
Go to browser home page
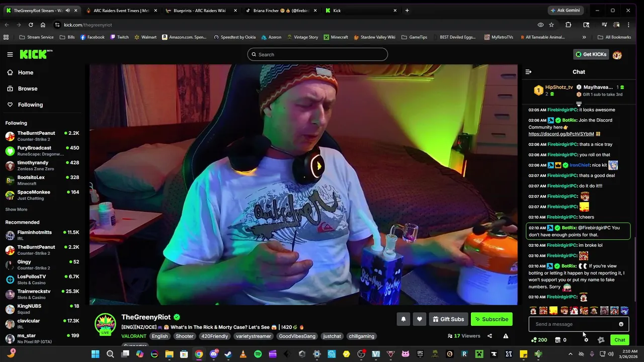click(43, 25)
